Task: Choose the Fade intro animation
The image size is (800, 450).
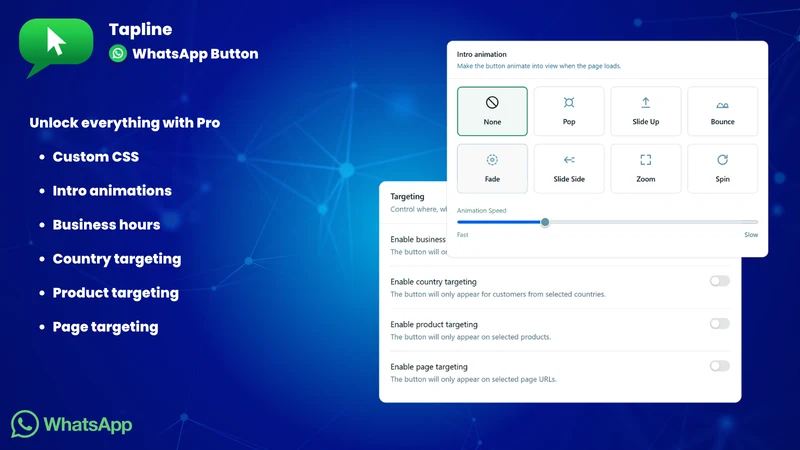Action: click(x=492, y=168)
